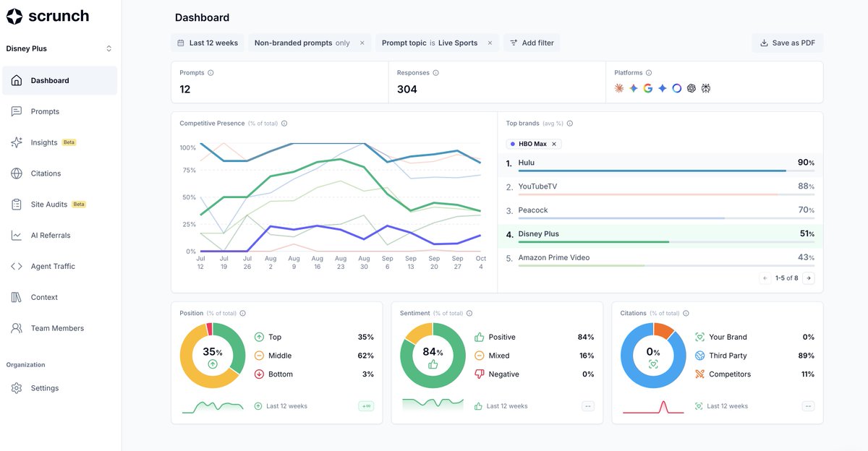This screenshot has width=868, height=451.
Task: Click the scrunch logo
Action: (48, 16)
